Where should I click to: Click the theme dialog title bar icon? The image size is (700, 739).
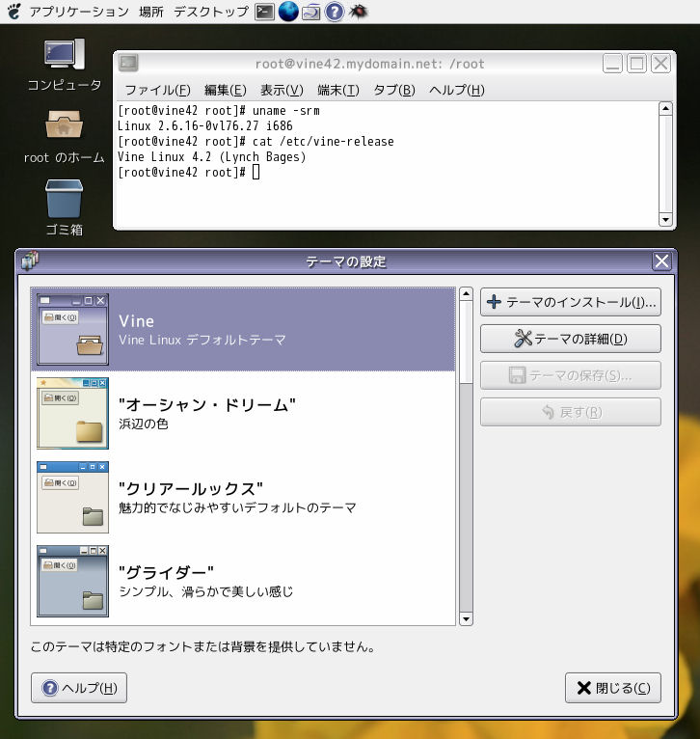coord(29,260)
